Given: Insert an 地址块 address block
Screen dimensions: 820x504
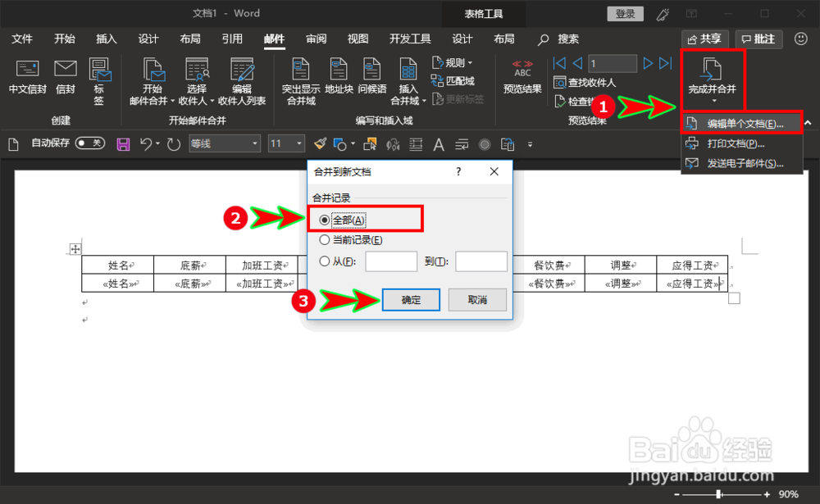Looking at the screenshot, I should tap(339, 76).
